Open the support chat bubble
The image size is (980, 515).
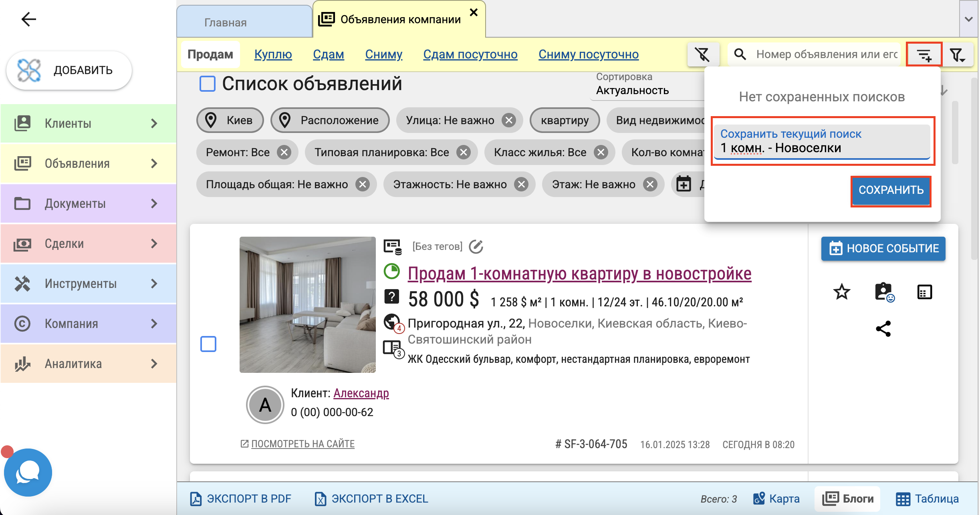[28, 473]
